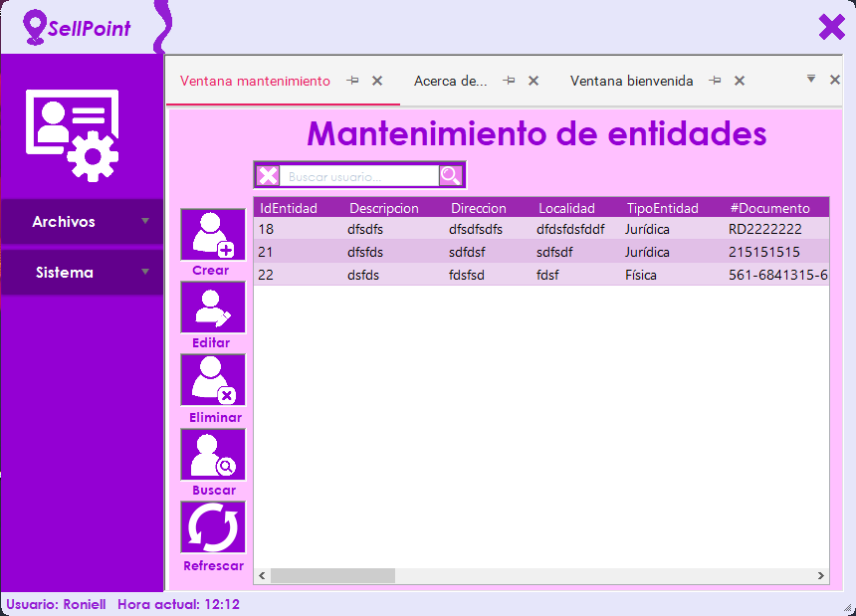856x616 pixels.
Task: Click the document '561-6841315-6'
Action: point(778,275)
